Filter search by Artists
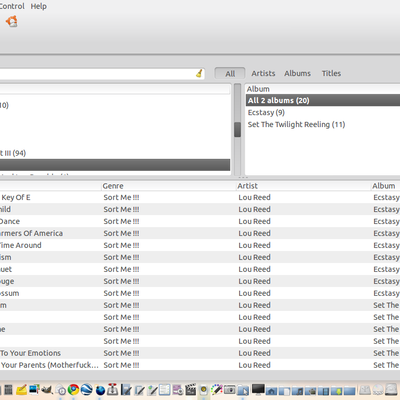 point(263,73)
